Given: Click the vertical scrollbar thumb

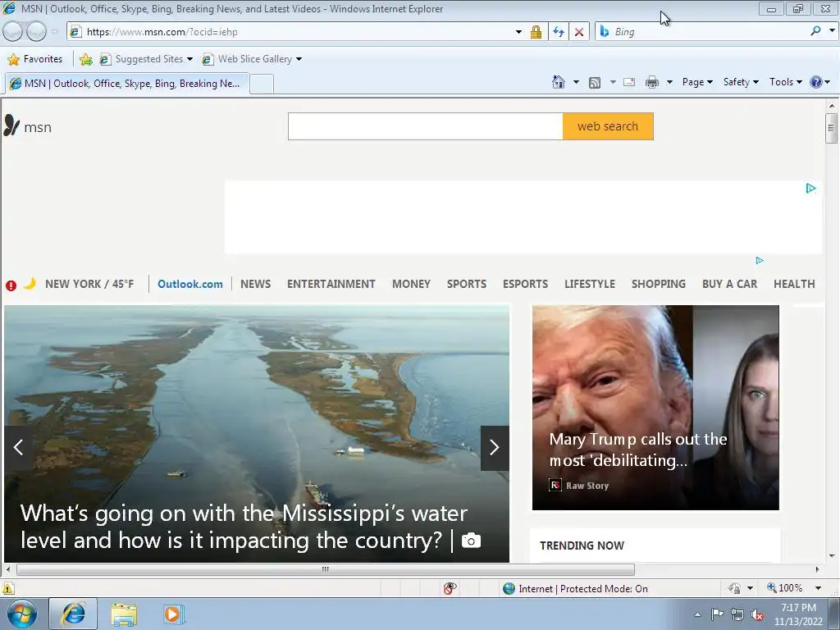Looking at the screenshot, I should click(x=831, y=128).
